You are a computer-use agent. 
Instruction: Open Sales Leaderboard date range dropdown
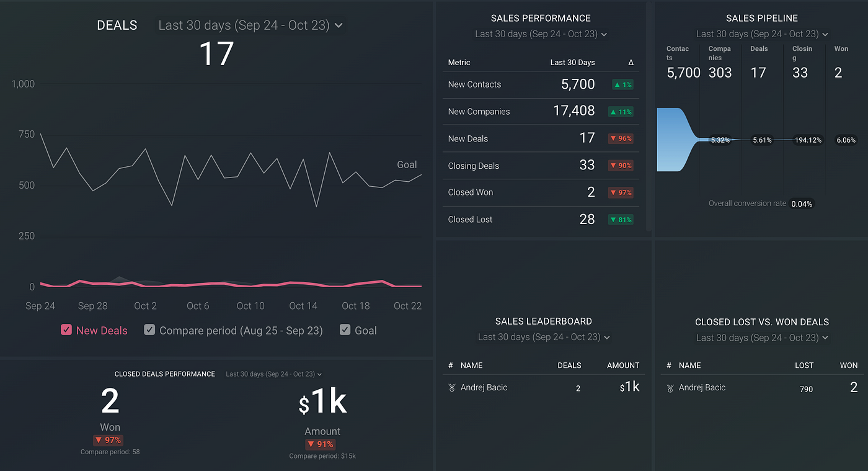(x=544, y=337)
